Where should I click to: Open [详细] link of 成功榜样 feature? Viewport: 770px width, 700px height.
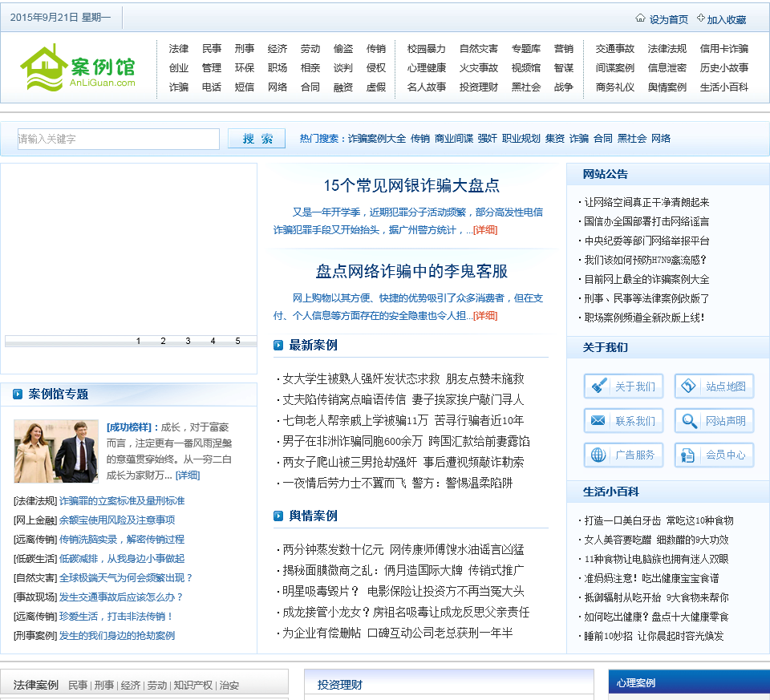188,475
